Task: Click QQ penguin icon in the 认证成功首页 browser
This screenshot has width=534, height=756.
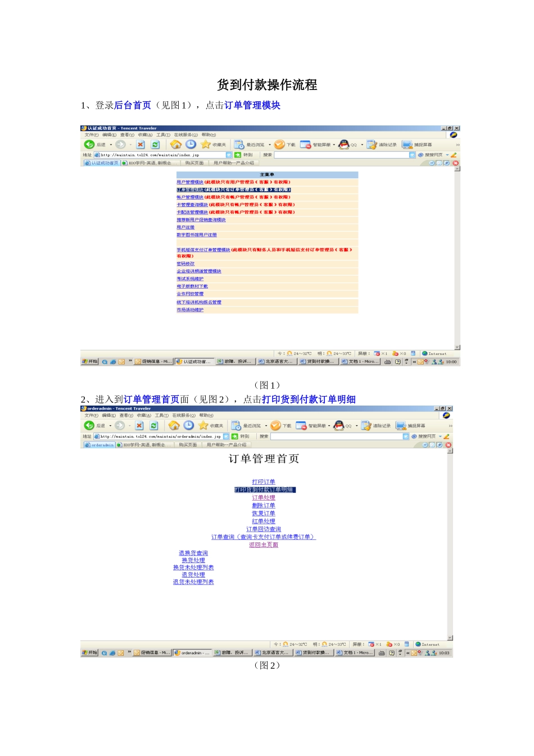Action: 344,145
